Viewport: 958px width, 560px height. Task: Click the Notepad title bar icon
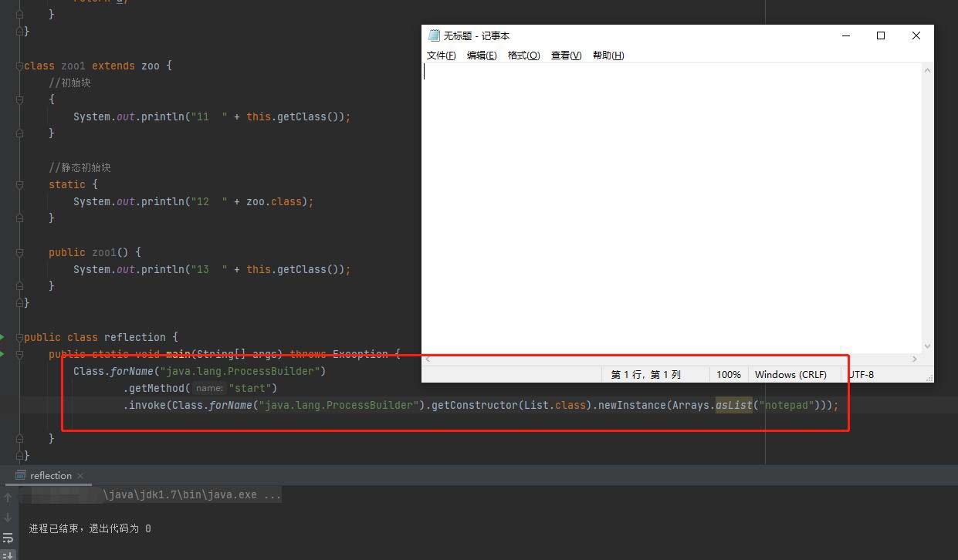[x=434, y=35]
